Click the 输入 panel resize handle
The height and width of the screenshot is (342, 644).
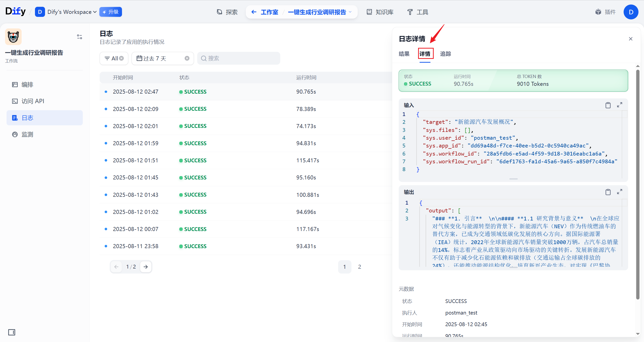513,179
